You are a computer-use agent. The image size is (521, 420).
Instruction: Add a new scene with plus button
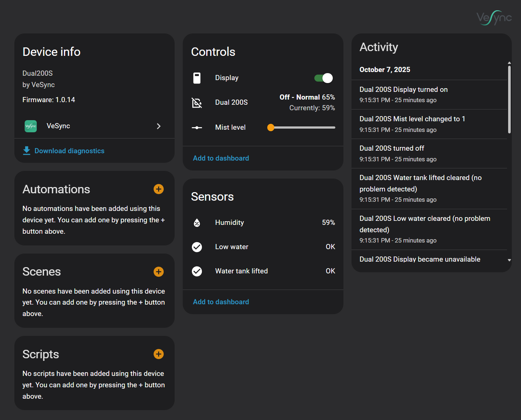pos(158,272)
